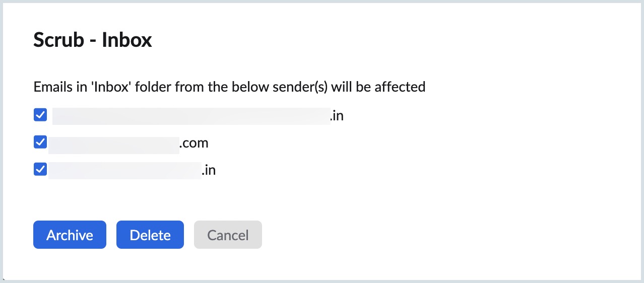Deselect the topmost checked sender box
644x283 pixels.
40,115
